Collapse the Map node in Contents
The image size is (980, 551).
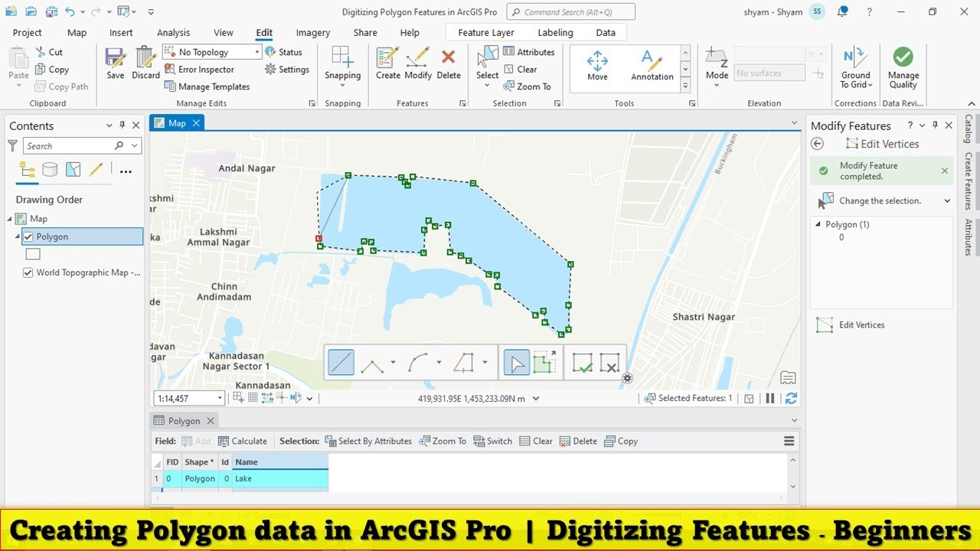click(x=10, y=219)
